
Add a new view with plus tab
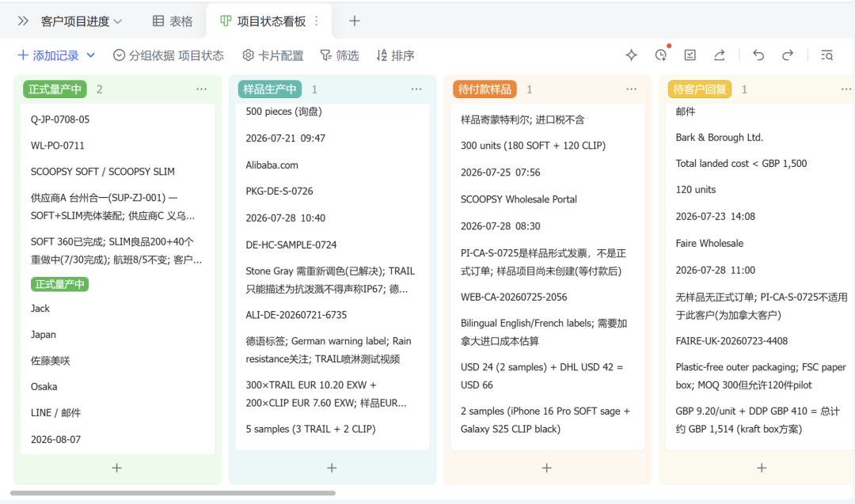(355, 21)
